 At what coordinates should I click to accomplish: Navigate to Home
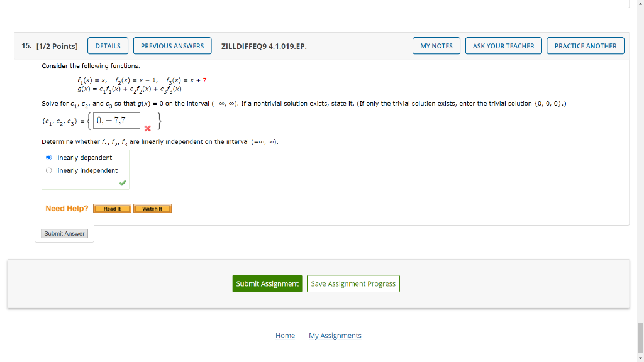pos(285,336)
